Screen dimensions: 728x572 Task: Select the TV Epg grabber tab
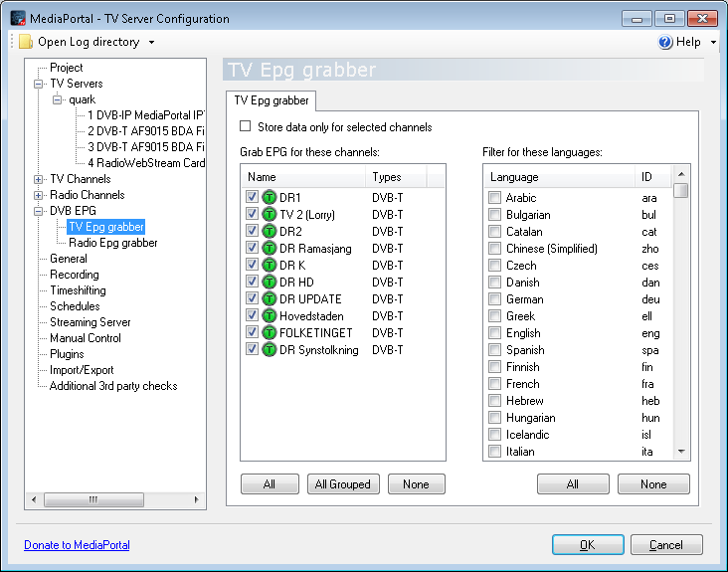coord(272,100)
